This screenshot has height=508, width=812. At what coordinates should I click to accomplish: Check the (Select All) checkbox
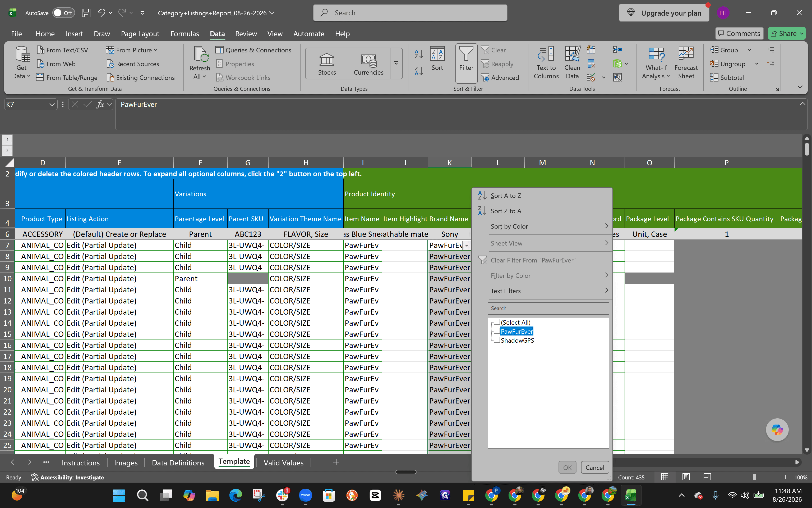497,322
